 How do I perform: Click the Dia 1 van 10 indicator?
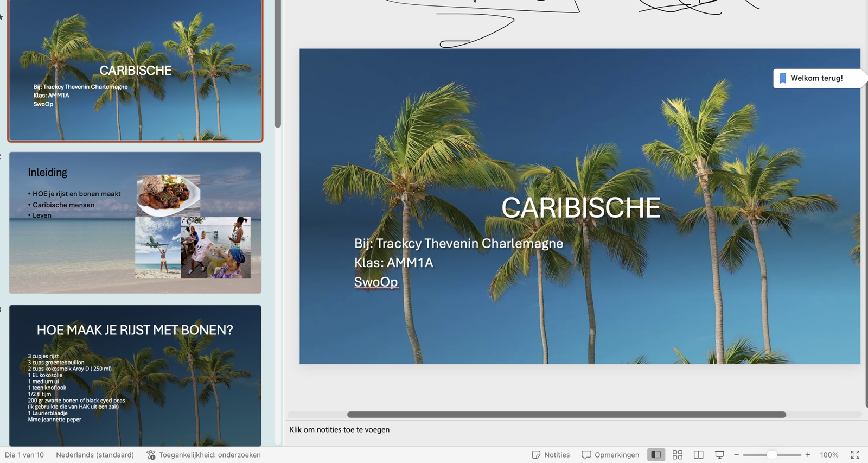coord(24,455)
